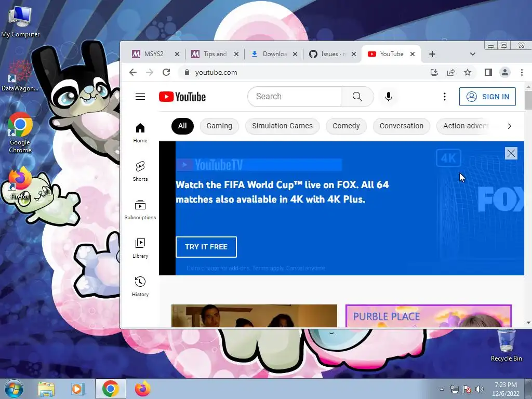Open the Windows Start menu
532x399 pixels.
click(x=14, y=389)
